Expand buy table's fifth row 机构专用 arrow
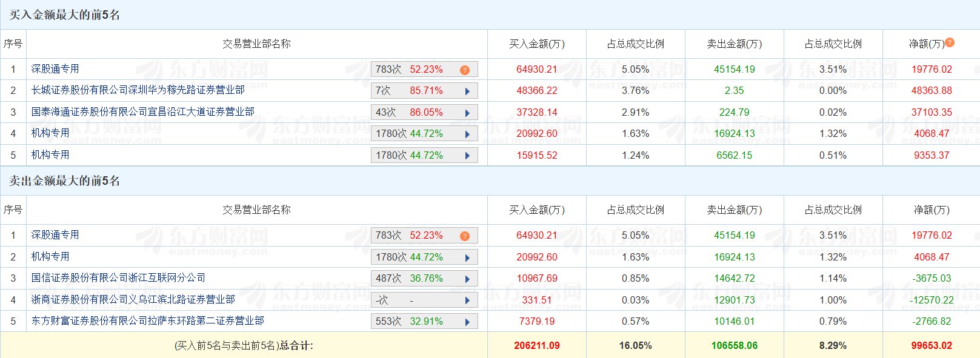 [467, 156]
